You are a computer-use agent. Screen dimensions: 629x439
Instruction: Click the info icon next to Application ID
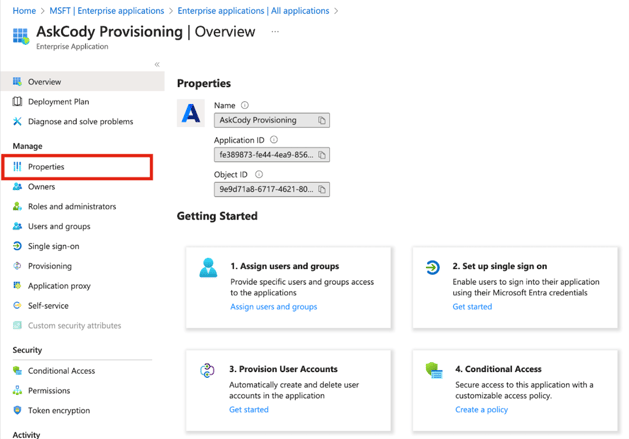pyautogui.click(x=274, y=140)
